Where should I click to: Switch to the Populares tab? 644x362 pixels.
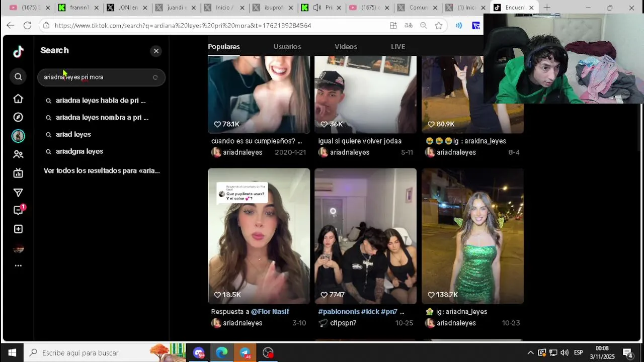coord(224,47)
